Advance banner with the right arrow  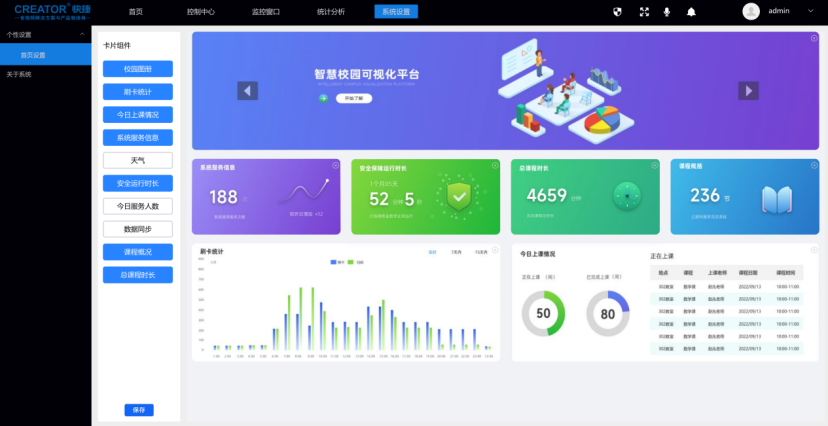click(x=748, y=91)
